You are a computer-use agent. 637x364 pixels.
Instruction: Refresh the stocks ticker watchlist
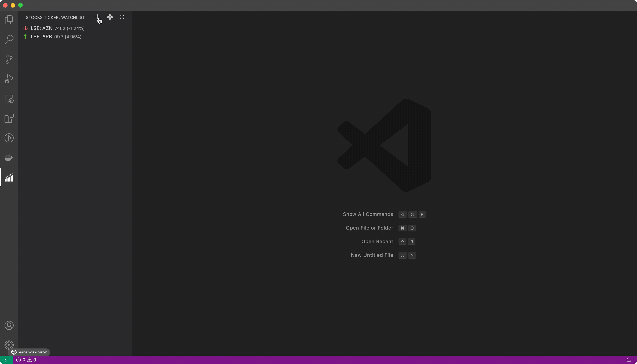122,17
